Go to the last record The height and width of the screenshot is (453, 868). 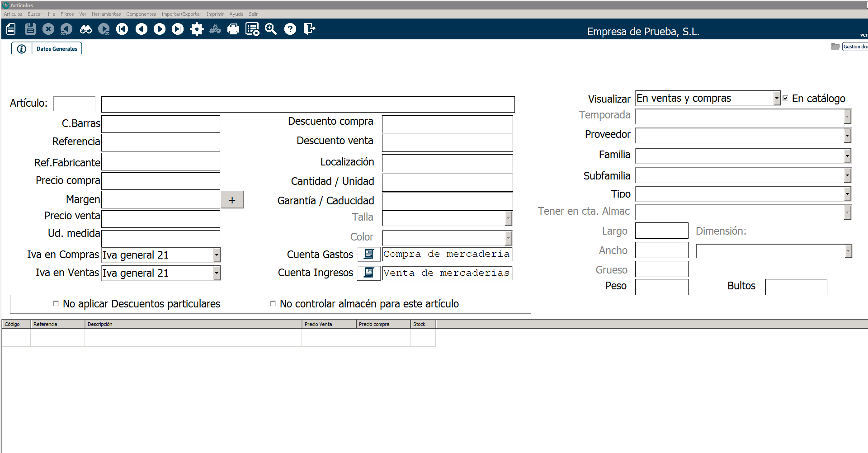coord(178,29)
